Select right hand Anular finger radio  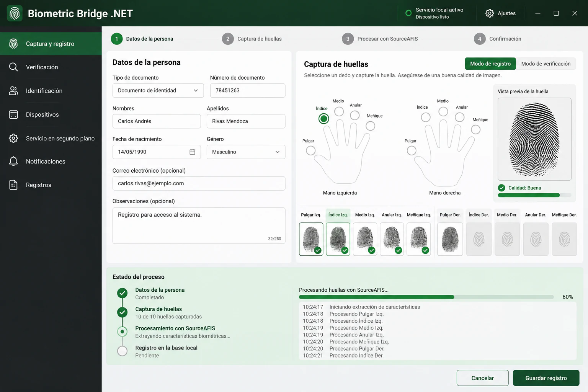click(x=460, y=117)
